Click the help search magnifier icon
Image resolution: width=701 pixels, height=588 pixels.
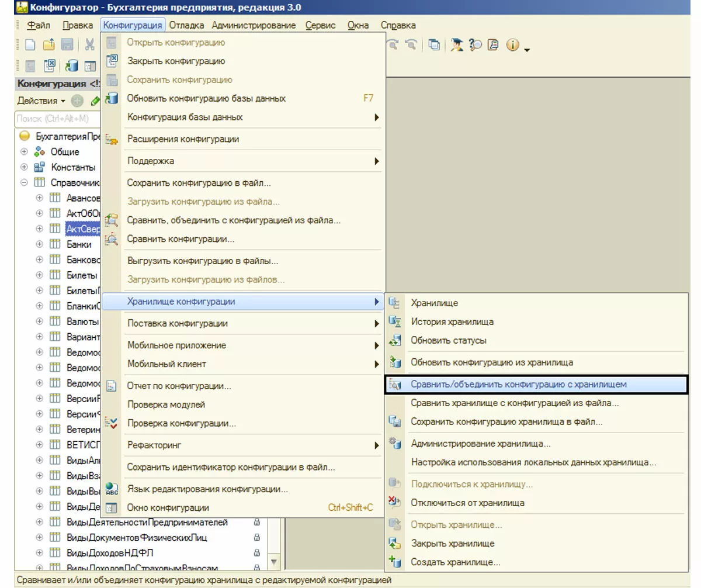point(475,45)
